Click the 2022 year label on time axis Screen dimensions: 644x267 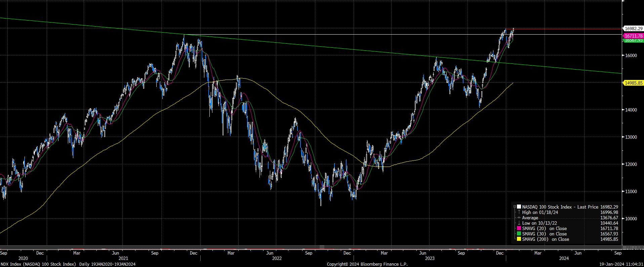[x=277, y=258]
